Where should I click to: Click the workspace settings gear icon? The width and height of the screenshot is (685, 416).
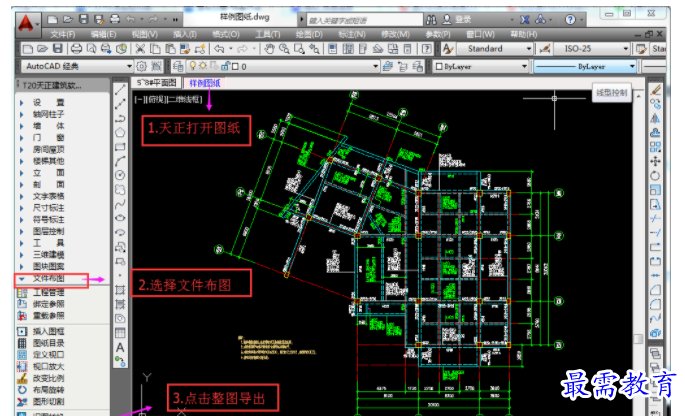pos(142,66)
